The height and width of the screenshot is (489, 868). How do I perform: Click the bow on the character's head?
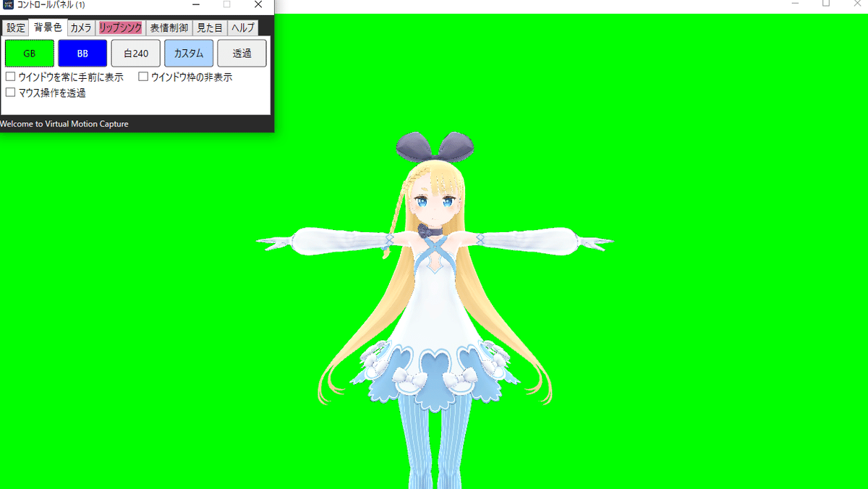click(435, 147)
